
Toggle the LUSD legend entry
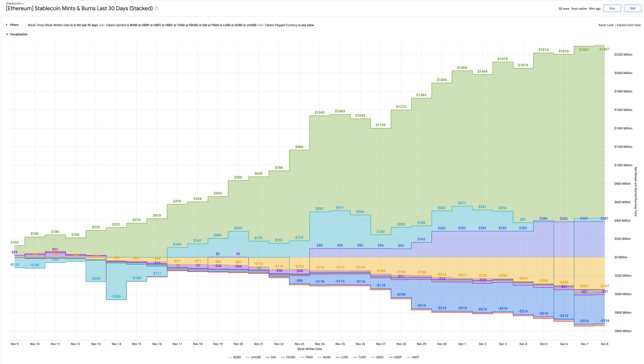344,357
